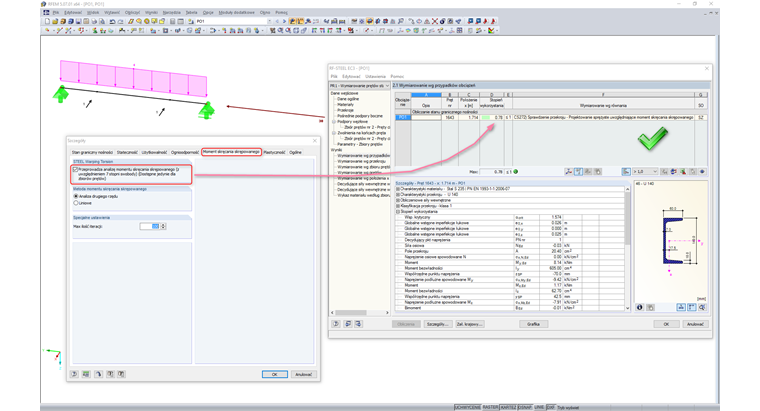Click open folder icon in main toolbar
This screenshot has height=411, width=760.
click(55, 21)
